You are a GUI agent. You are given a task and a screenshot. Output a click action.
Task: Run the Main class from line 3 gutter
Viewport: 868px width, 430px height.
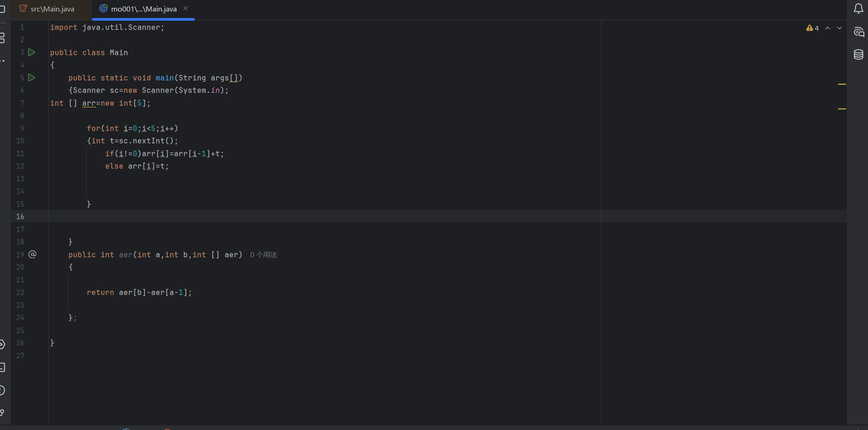coord(32,52)
